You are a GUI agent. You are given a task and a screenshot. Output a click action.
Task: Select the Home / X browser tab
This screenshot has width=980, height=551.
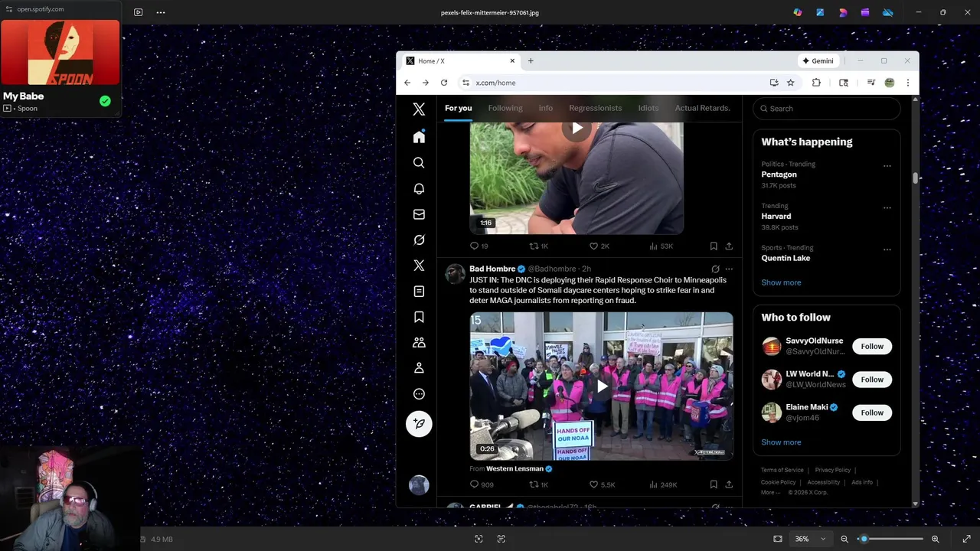[459, 61]
